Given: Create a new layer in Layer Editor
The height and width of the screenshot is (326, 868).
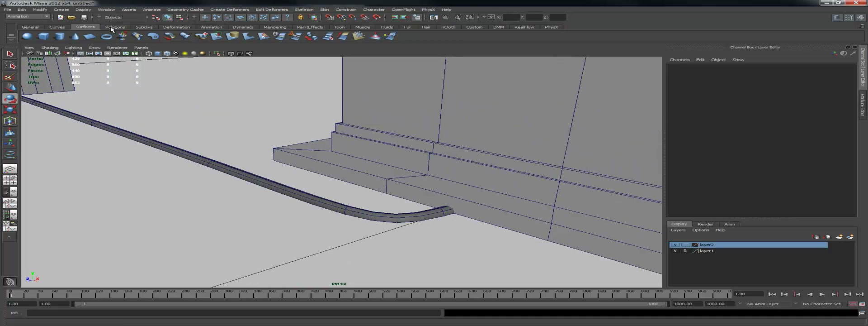Looking at the screenshot, I should 839,237.
